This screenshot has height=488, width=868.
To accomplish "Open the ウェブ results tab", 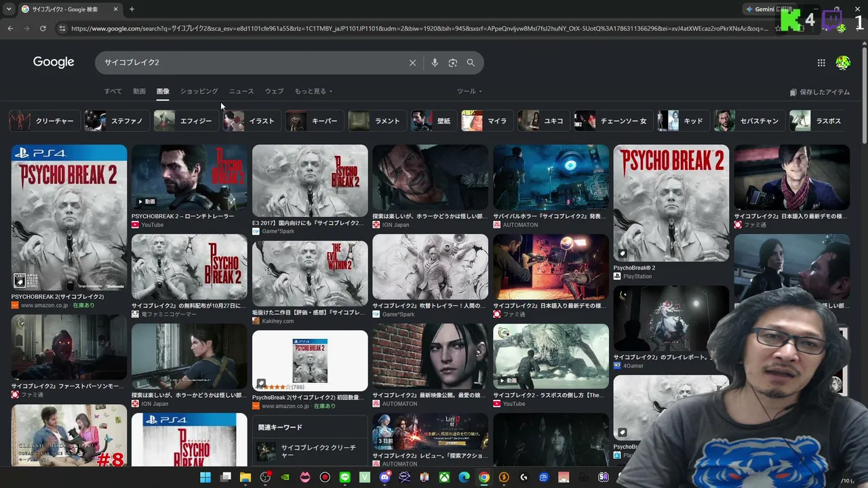I will point(274,91).
